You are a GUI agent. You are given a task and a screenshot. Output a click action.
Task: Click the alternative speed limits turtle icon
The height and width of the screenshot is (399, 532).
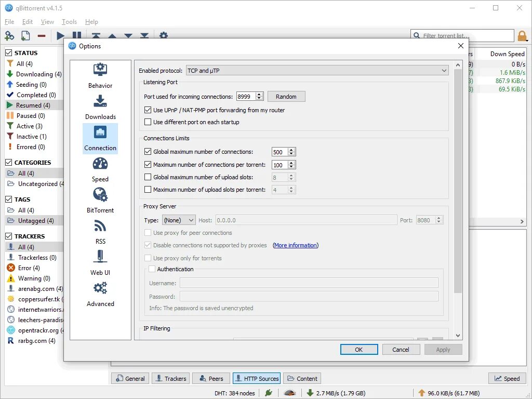[x=289, y=393]
